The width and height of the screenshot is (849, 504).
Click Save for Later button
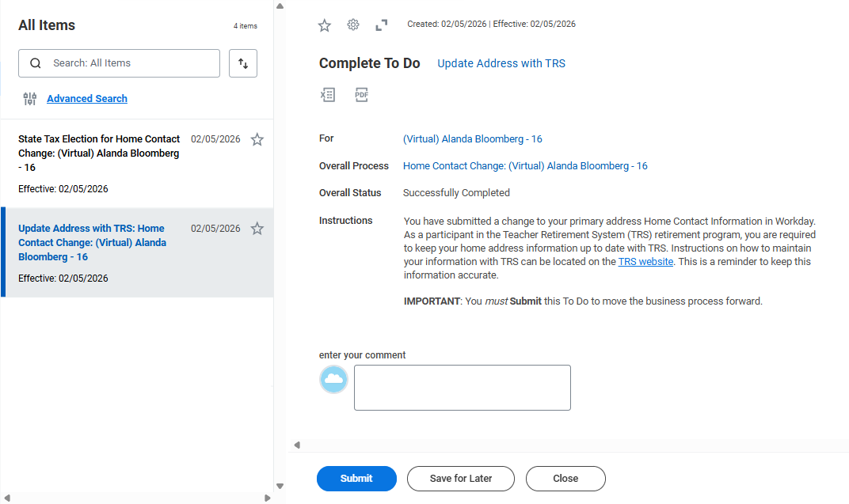pos(461,479)
